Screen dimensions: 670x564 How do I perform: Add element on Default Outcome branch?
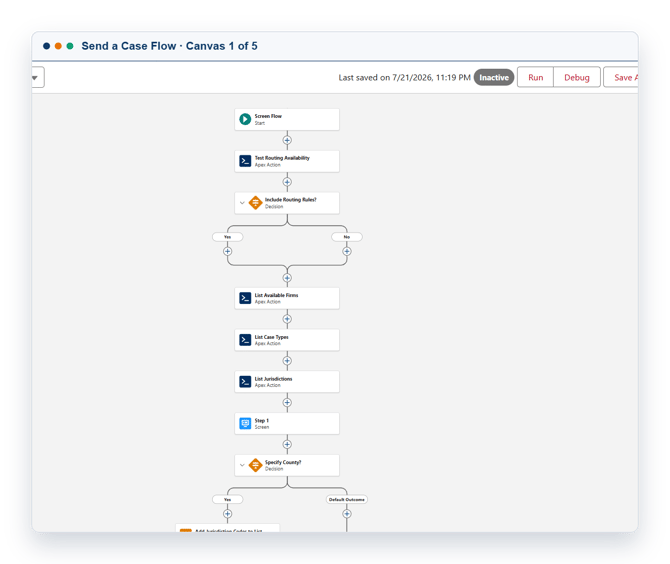tap(347, 514)
